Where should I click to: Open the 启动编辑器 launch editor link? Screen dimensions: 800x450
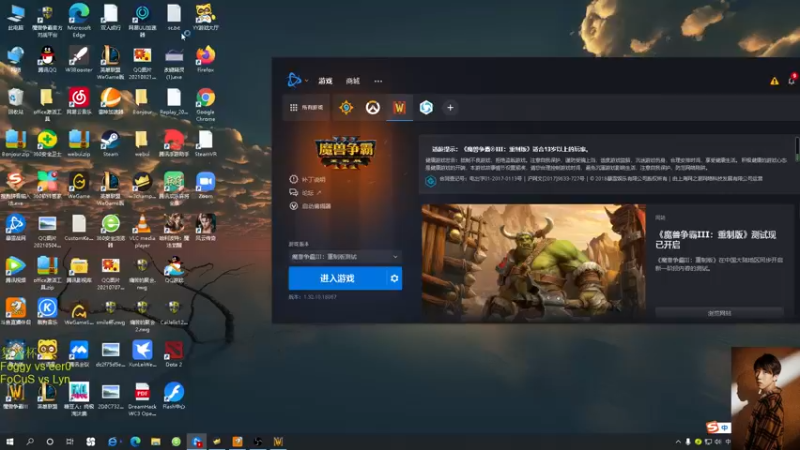(310, 206)
